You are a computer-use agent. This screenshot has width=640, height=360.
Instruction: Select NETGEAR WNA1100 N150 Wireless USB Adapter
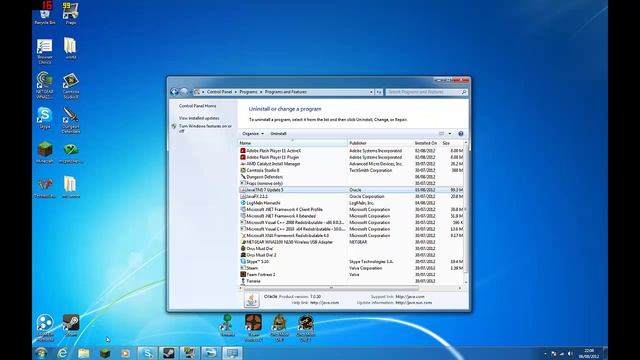[x=351, y=242]
